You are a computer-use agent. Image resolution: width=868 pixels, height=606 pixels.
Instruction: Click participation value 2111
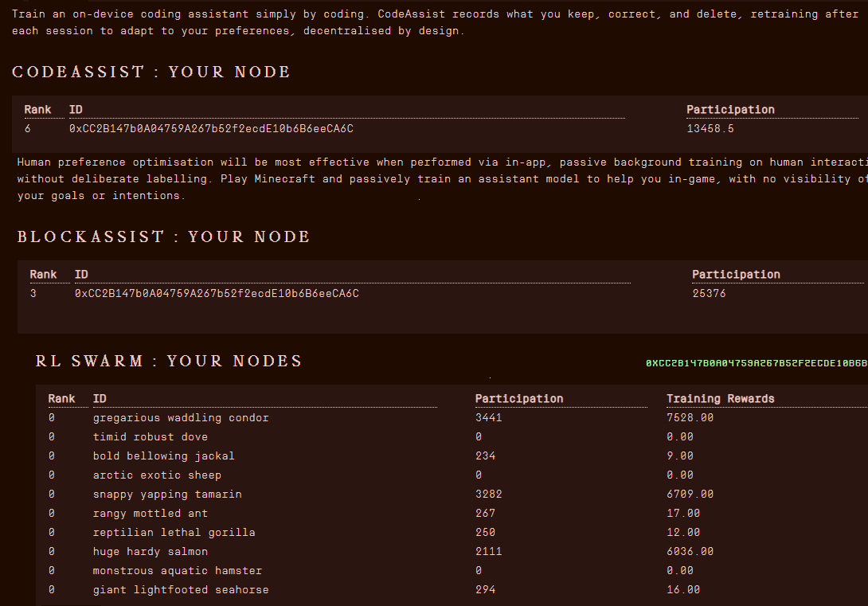click(x=488, y=552)
